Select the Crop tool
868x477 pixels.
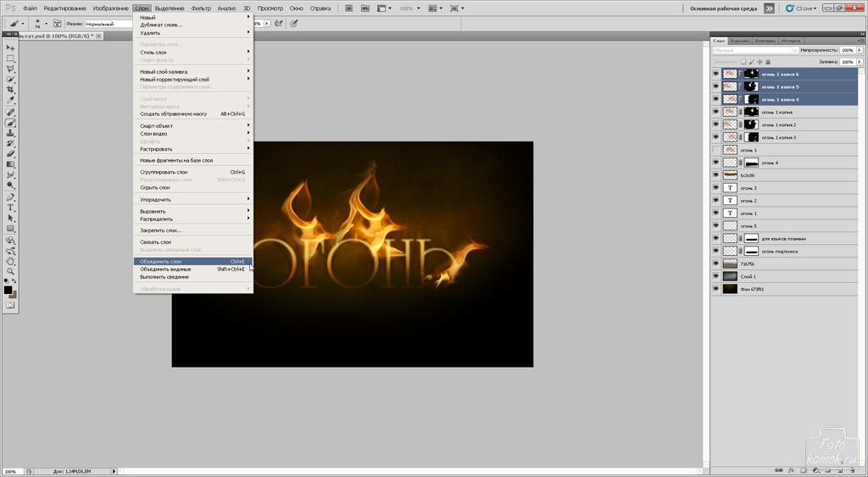(x=10, y=90)
